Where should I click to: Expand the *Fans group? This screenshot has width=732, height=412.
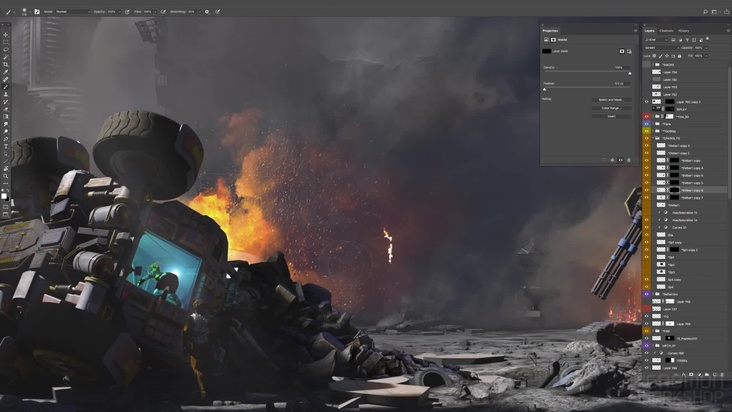(x=653, y=124)
